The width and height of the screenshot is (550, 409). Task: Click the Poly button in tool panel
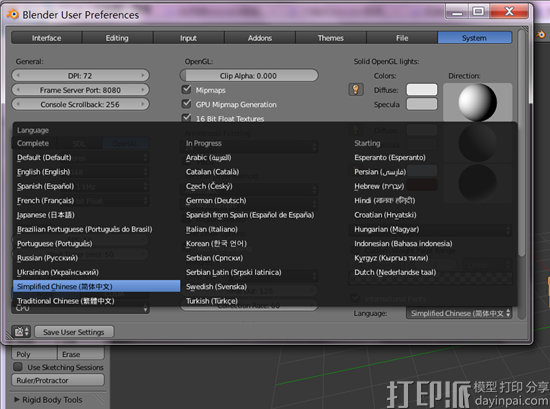34,354
